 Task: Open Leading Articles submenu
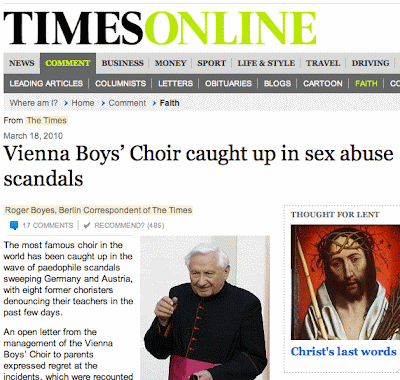[x=46, y=83]
